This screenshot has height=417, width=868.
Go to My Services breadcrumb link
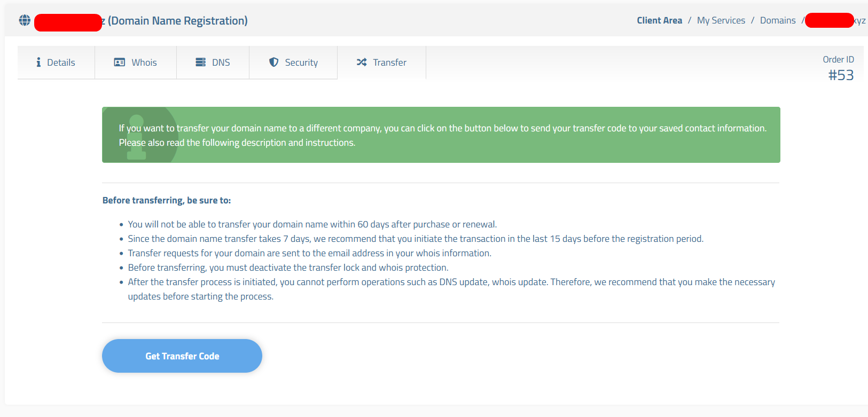721,20
